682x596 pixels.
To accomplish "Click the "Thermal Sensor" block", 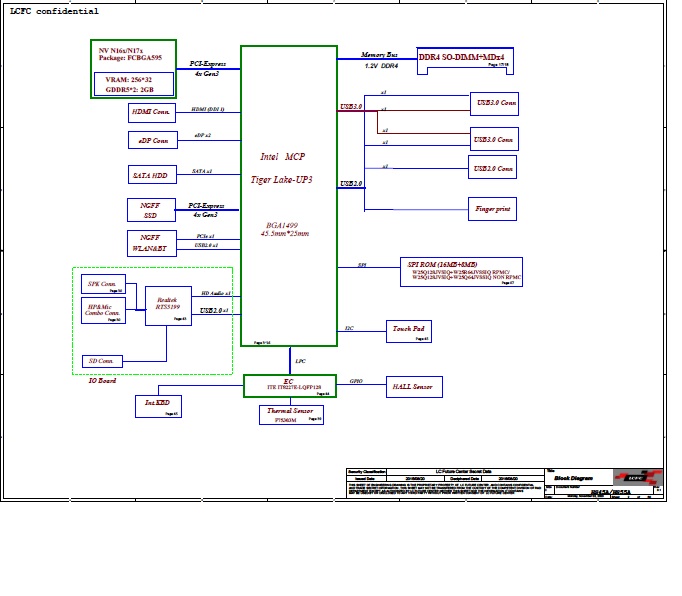I will (x=291, y=415).
